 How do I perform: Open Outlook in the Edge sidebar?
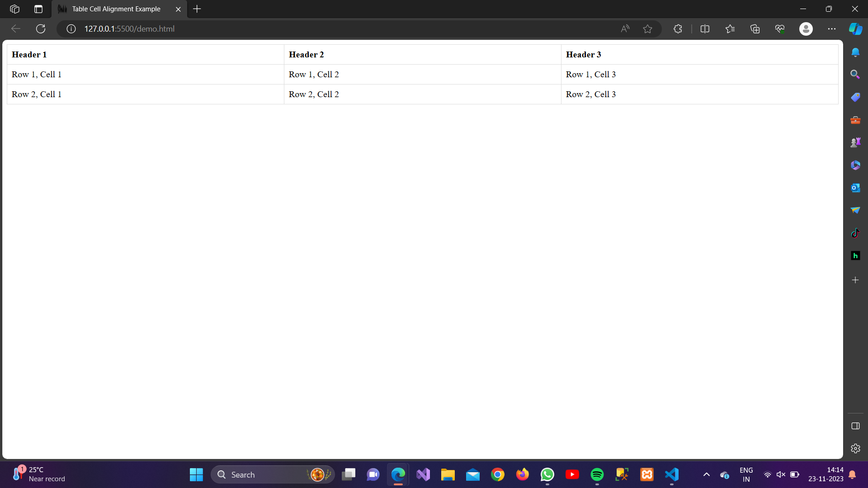[x=855, y=188]
